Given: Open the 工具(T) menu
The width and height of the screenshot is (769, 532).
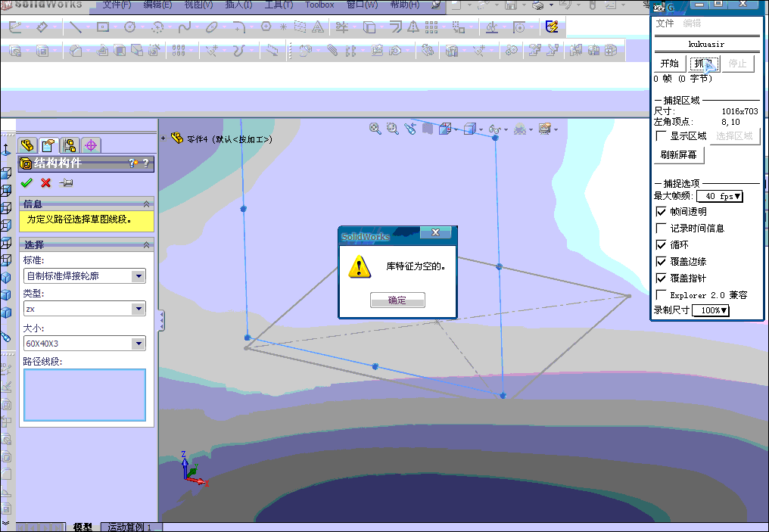Looking at the screenshot, I should (x=279, y=5).
